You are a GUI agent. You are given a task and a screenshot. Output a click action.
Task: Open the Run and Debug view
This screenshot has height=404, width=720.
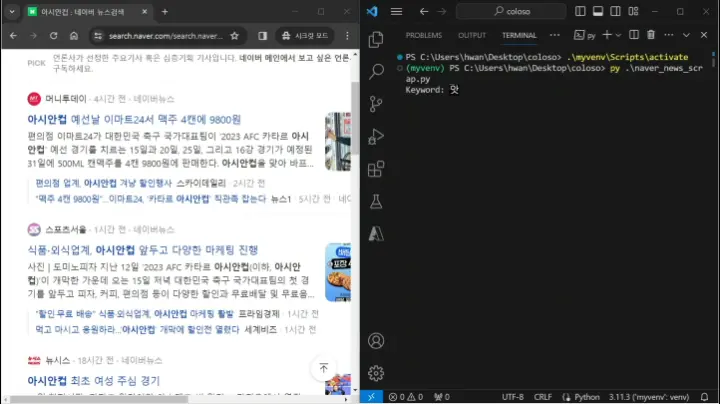coord(376,137)
